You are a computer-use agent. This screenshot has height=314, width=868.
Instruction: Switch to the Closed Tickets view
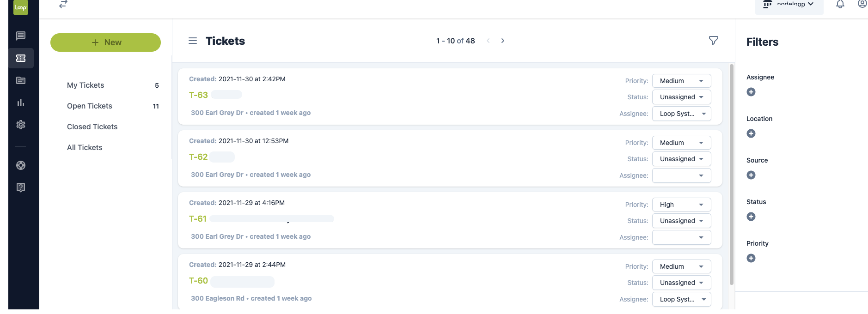(92, 127)
